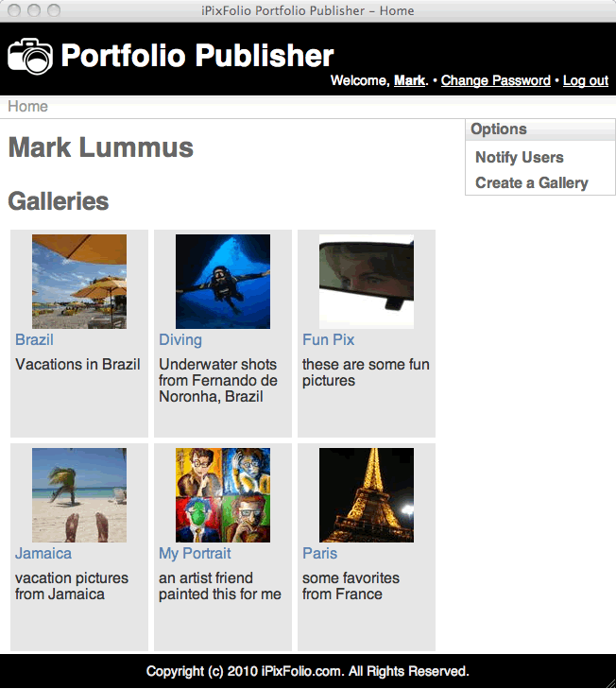Screen dimensions: 616x689
Task: Click the Fun Pix mirror thumbnail
Action: click(367, 282)
